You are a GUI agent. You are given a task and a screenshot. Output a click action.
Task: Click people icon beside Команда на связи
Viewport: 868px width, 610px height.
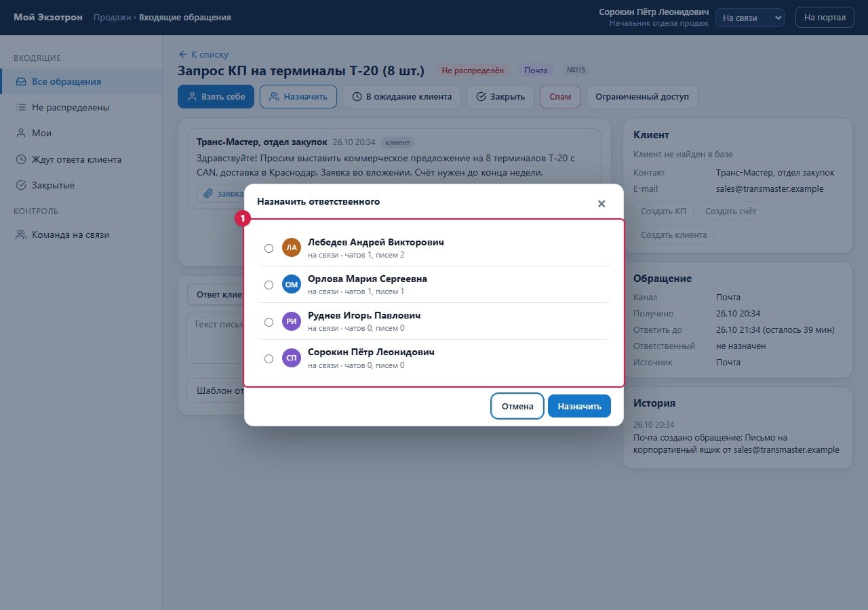pos(21,235)
